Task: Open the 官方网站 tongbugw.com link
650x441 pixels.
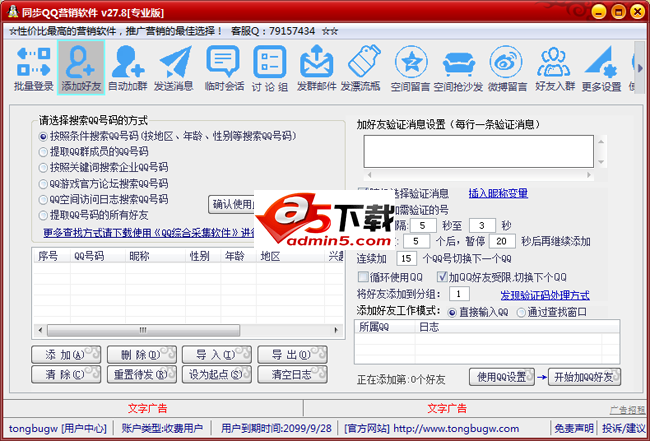Action: [x=432, y=429]
